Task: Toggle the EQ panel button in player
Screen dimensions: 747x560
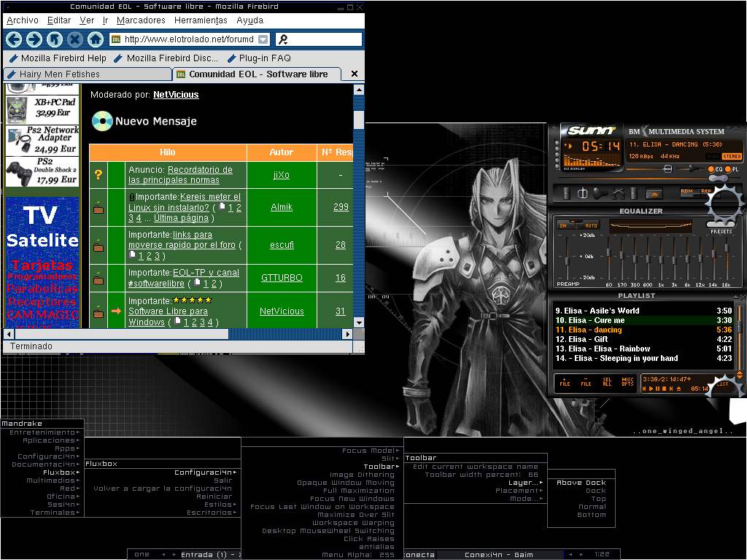Action: 714,169
